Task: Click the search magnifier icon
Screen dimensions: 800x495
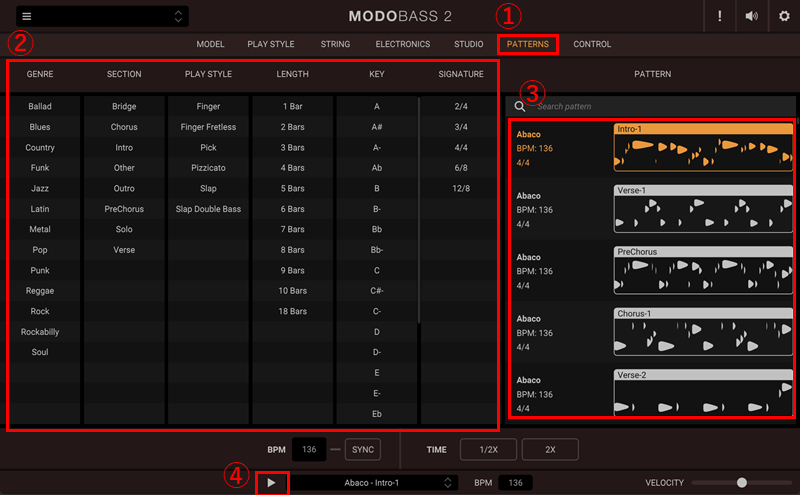Action: 519,106
